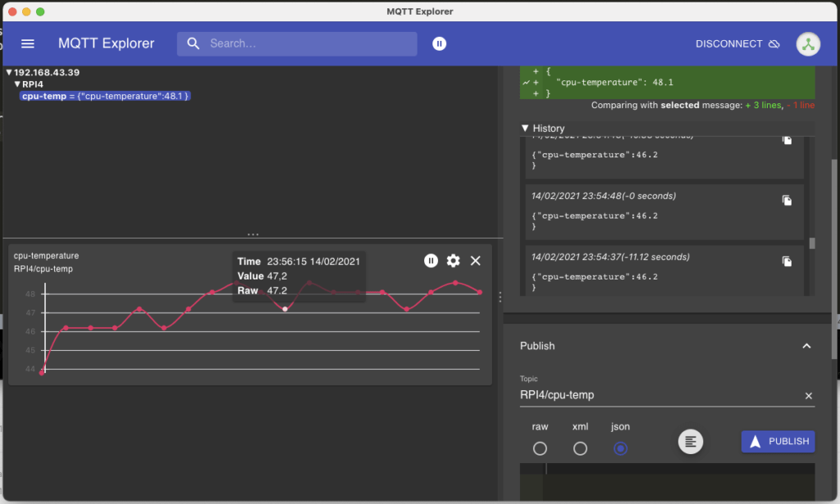Click highlighted chart point at 47.2
Image resolution: width=840 pixels, height=504 pixels.
pos(285,309)
